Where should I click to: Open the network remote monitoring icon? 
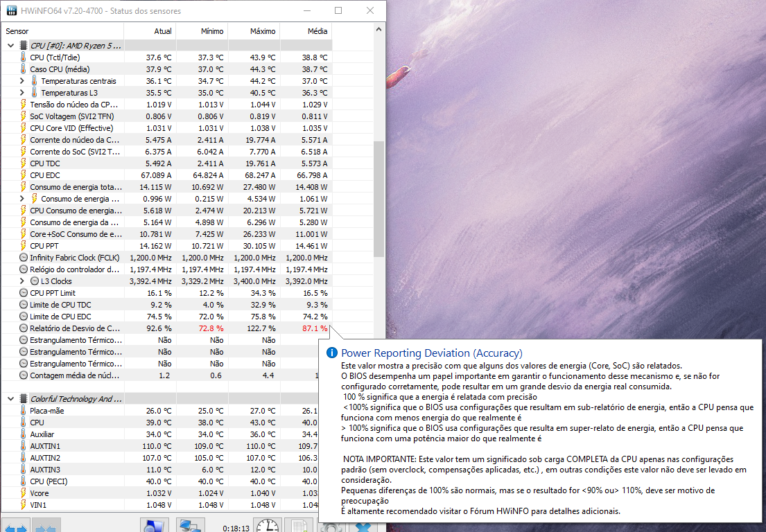pos(190,526)
